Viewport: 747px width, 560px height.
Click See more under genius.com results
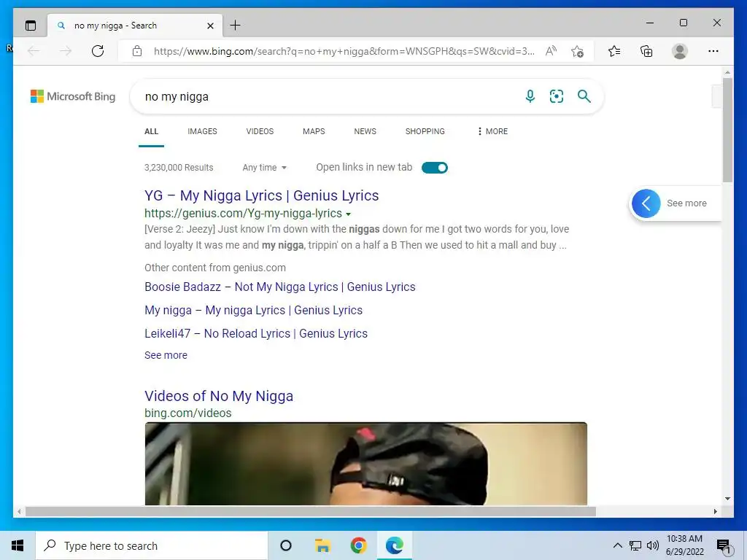166,355
